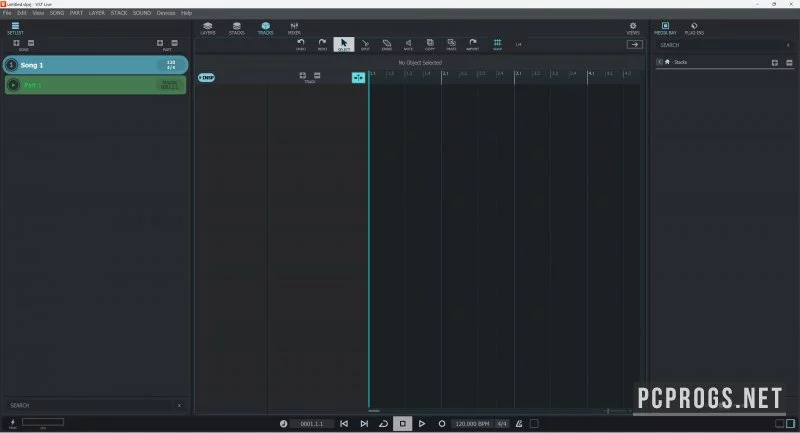The image size is (800, 433).
Task: Toggle the Snap grid option
Action: [x=497, y=44]
